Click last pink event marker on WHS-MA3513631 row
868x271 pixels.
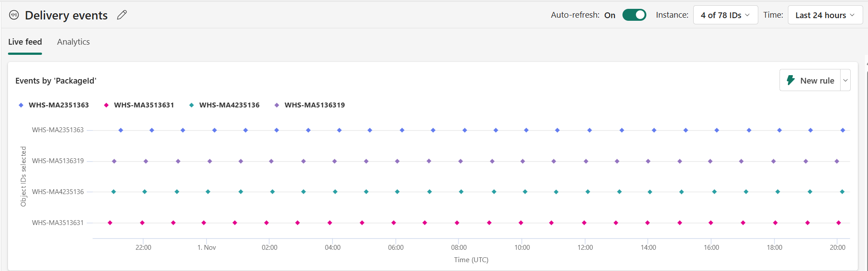click(x=838, y=223)
